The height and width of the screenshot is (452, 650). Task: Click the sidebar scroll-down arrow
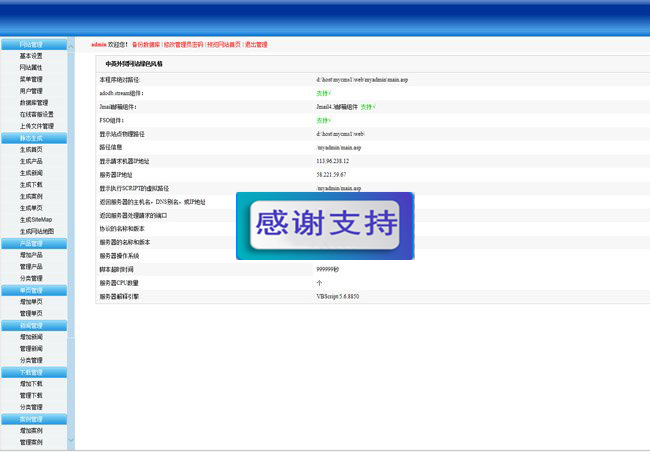[x=70, y=440]
